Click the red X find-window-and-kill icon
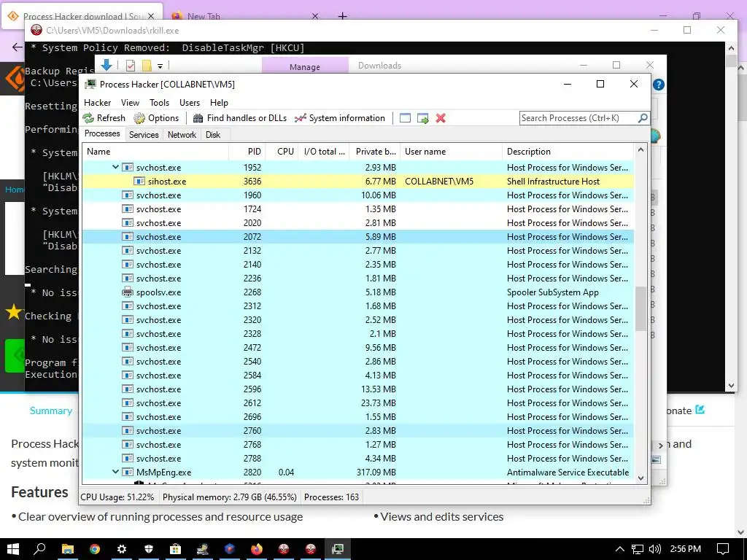Image resolution: width=747 pixels, height=560 pixels. (x=441, y=118)
